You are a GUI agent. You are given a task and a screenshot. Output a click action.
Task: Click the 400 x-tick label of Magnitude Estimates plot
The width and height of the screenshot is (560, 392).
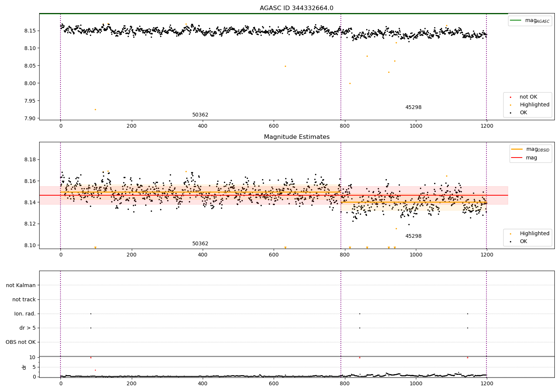pyautogui.click(x=203, y=255)
